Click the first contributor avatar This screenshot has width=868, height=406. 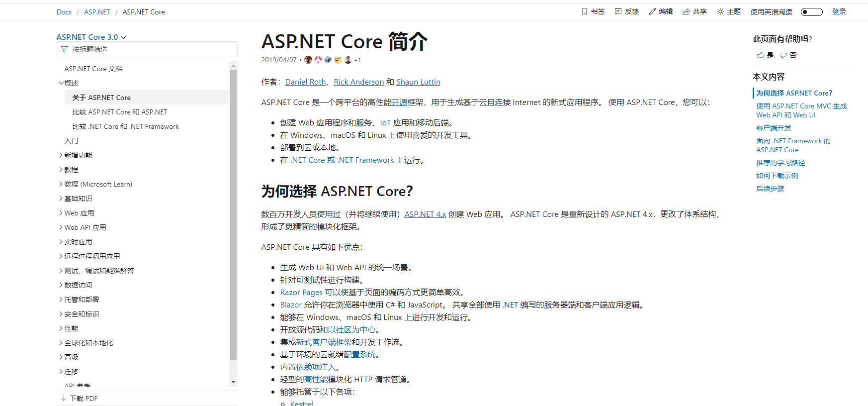[x=308, y=60]
